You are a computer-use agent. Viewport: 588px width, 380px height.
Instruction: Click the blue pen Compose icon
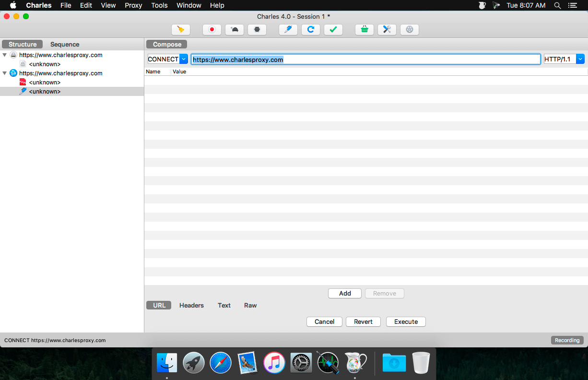[x=288, y=30]
